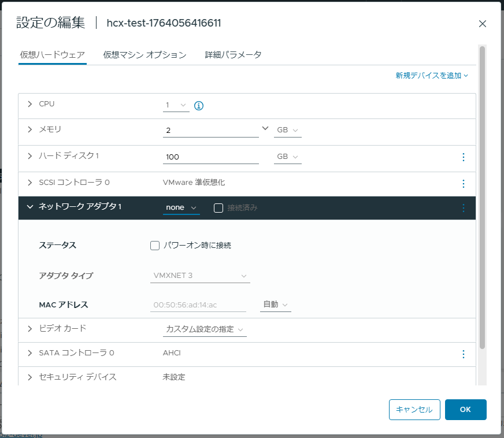The image size is (504, 438).
Task: Open the Hard Disk 1 three-dot menu
Action: coord(463,157)
